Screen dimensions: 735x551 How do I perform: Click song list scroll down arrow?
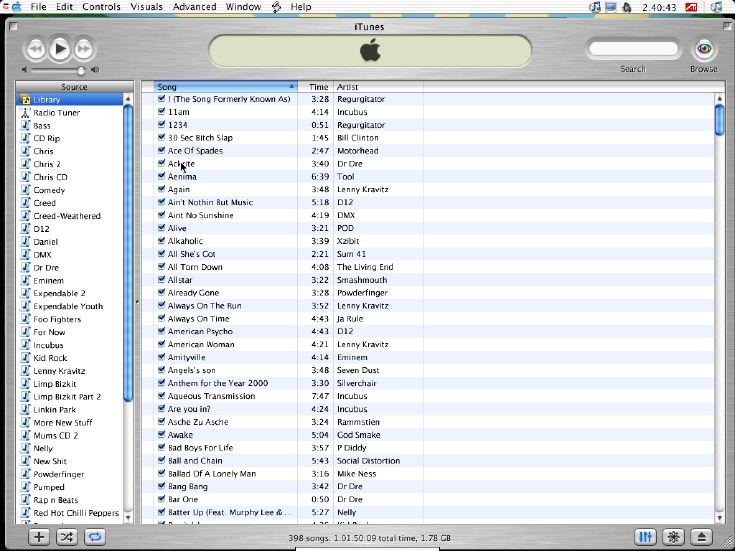(x=720, y=518)
